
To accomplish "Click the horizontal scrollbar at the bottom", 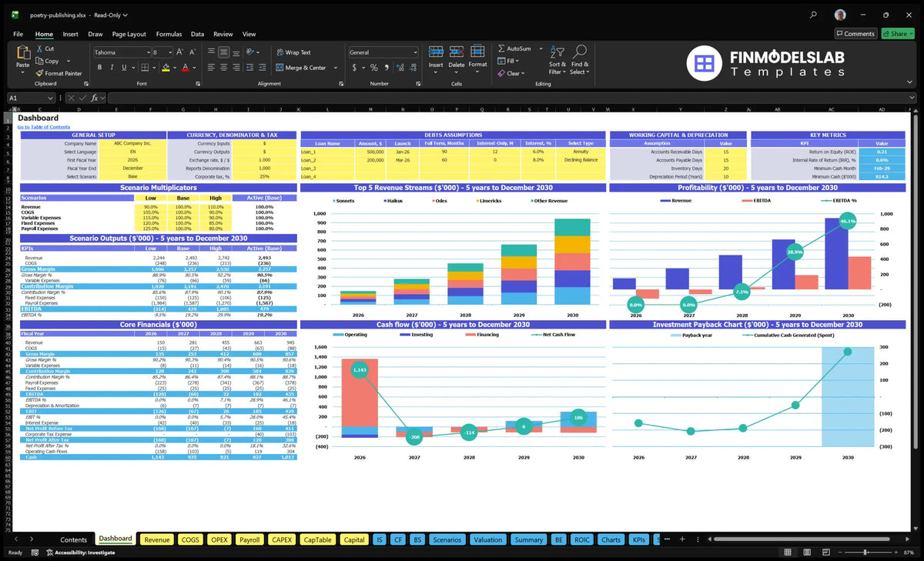I will pos(801,539).
